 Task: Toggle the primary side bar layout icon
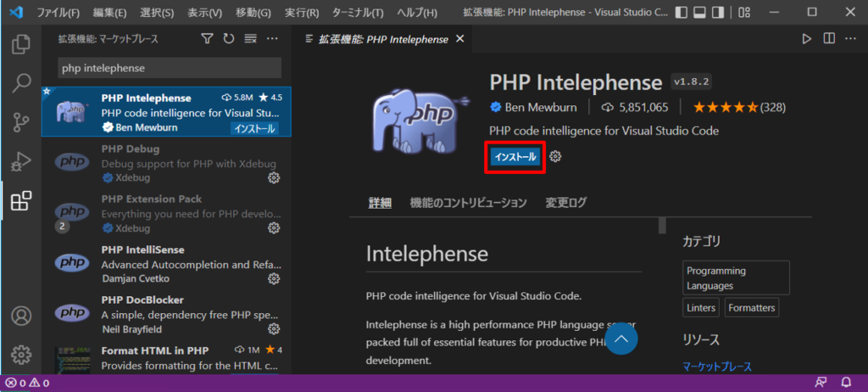(682, 12)
